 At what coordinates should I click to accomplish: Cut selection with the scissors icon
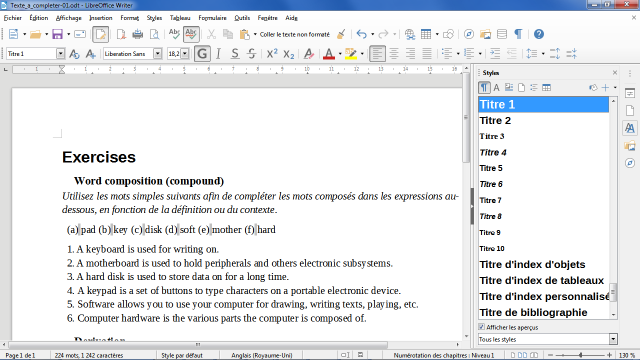[x=211, y=34]
